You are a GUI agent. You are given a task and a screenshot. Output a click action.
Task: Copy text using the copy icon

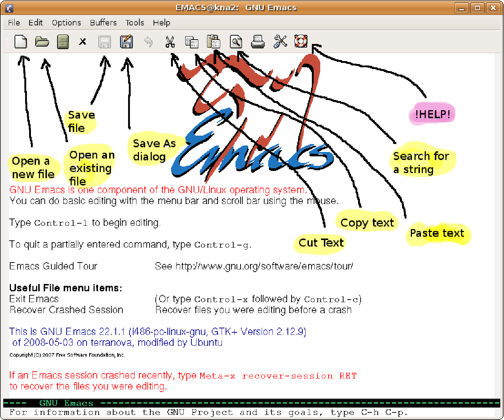pyautogui.click(x=191, y=42)
